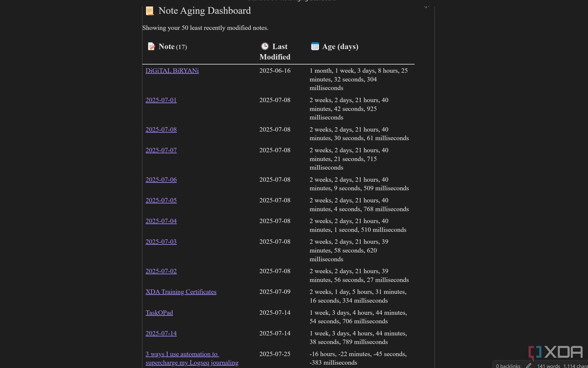Open the TaskOPad note link
588x368 pixels.
159,313
